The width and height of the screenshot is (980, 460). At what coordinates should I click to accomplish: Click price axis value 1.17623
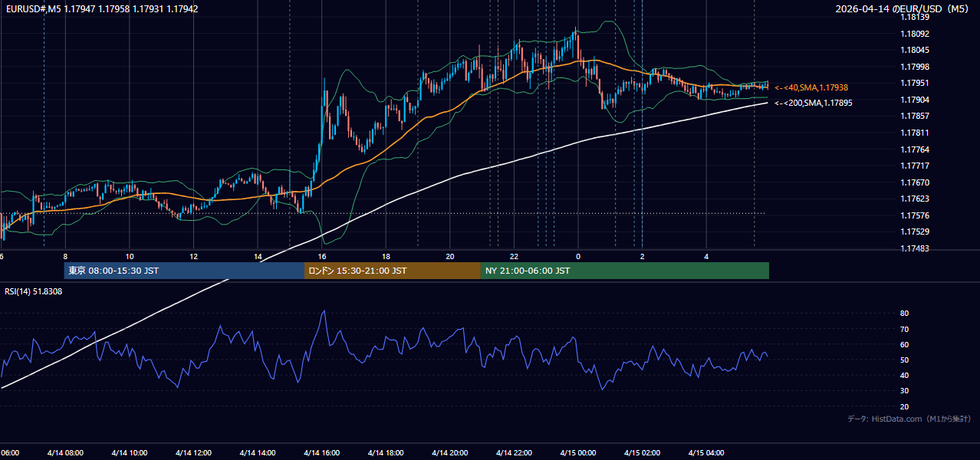click(914, 199)
